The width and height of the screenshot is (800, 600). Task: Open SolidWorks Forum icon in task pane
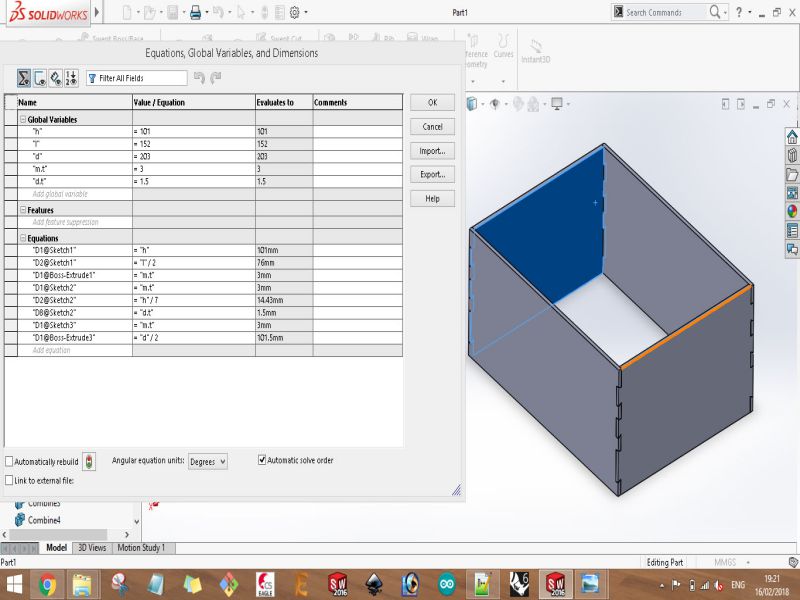(x=792, y=249)
